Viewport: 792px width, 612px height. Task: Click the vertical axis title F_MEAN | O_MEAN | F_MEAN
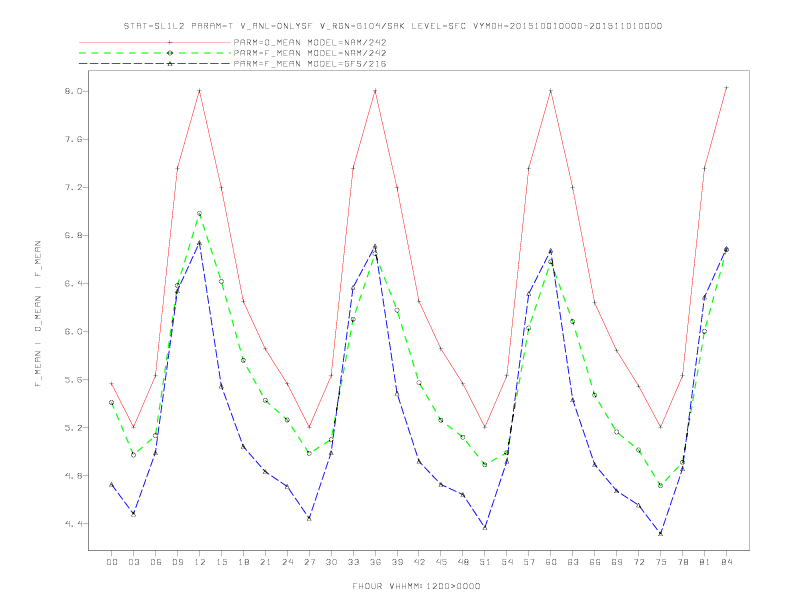38,314
